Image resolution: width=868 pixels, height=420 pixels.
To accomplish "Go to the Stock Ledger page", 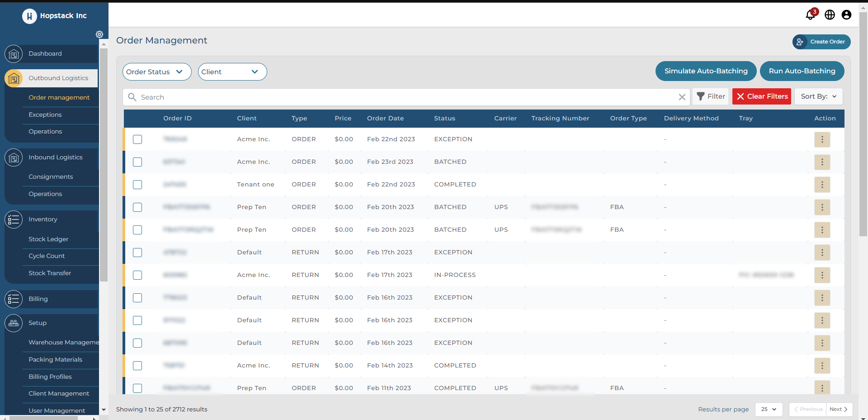I will [48, 239].
